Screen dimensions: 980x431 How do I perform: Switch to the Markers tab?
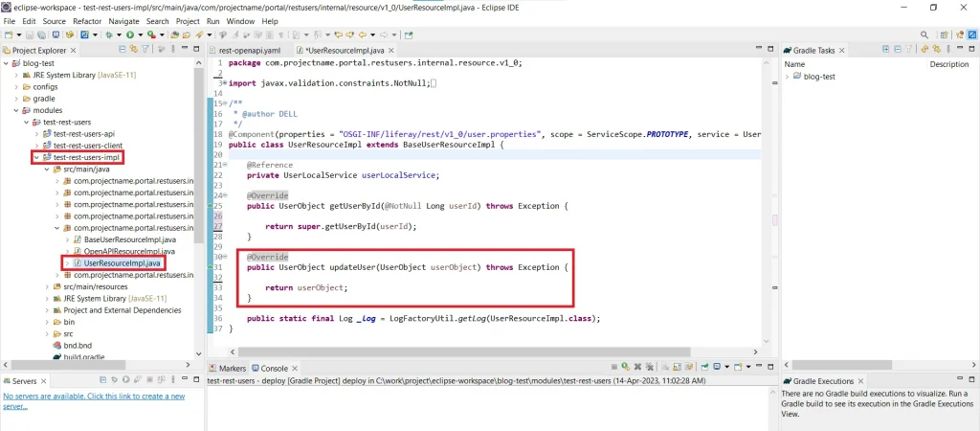click(228, 369)
